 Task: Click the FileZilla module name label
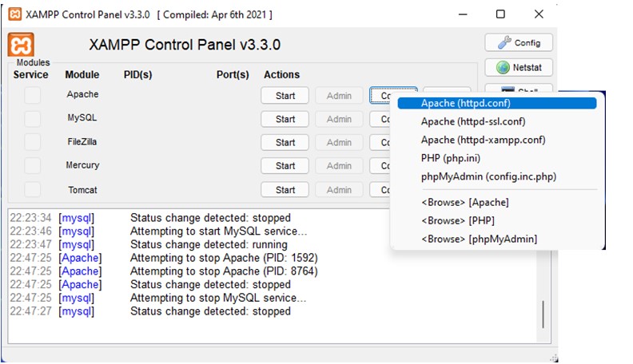pos(82,142)
